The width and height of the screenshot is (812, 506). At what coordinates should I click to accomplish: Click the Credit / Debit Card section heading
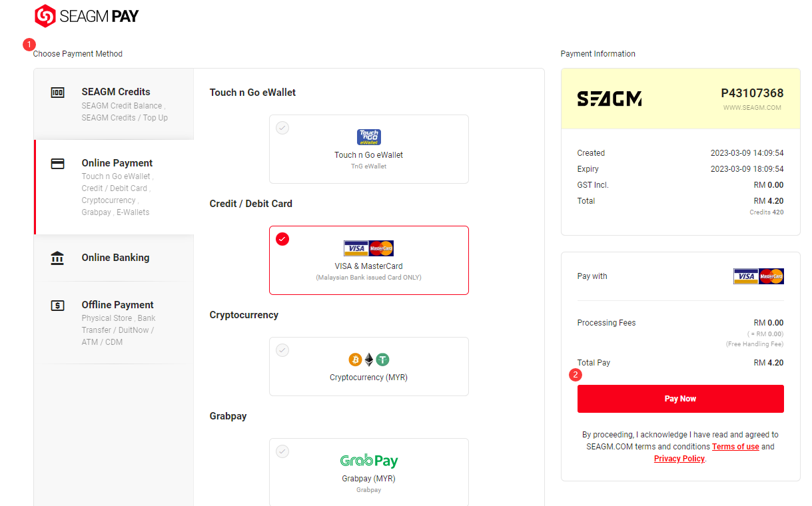pyautogui.click(x=251, y=204)
